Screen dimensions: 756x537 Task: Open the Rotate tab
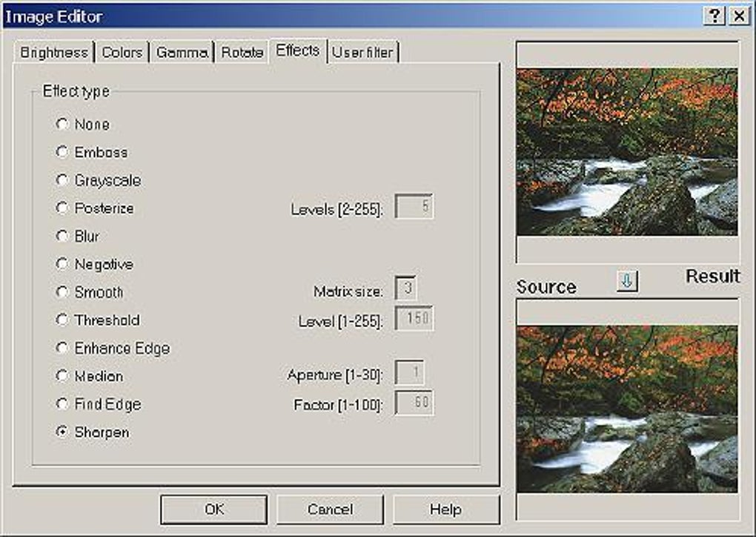point(242,52)
